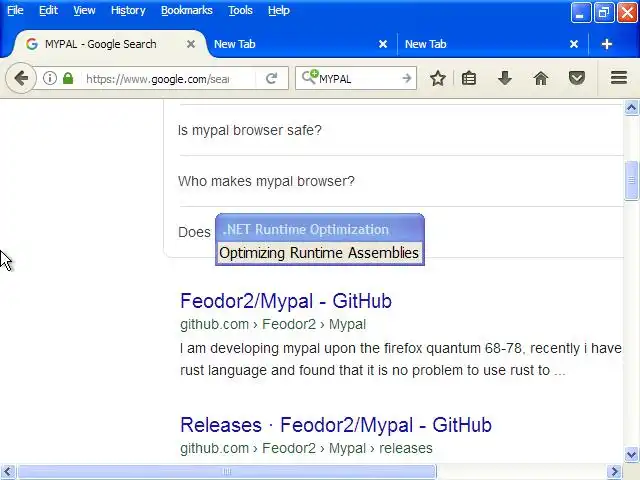Click the .NET Runtime Optimization popup title
This screenshot has width=640, height=480.
306,229
